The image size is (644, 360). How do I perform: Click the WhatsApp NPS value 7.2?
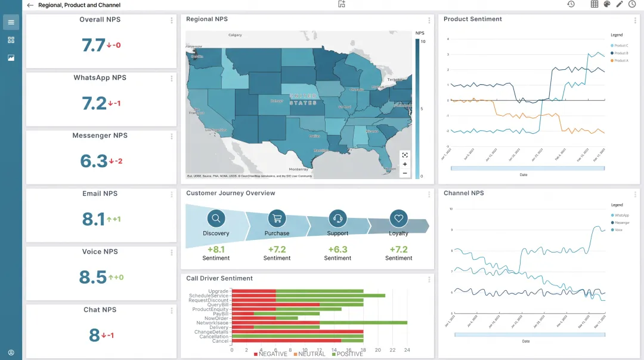coord(94,103)
